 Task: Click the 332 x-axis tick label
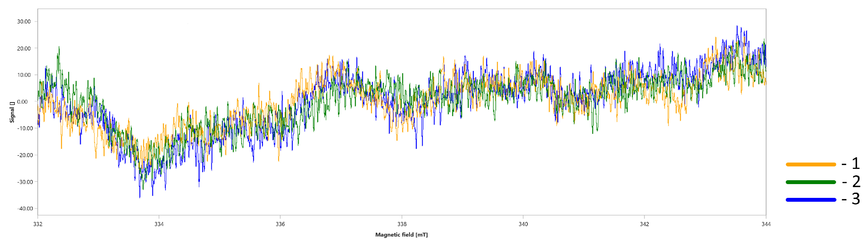coord(38,224)
